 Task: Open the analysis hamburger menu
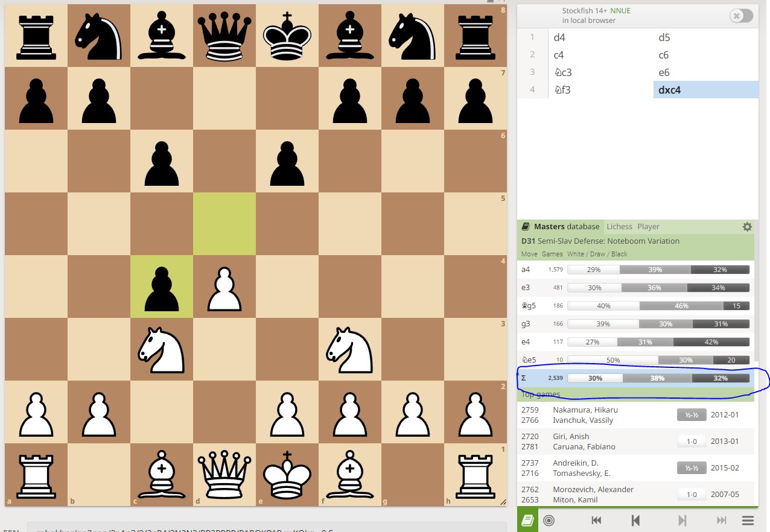748,519
